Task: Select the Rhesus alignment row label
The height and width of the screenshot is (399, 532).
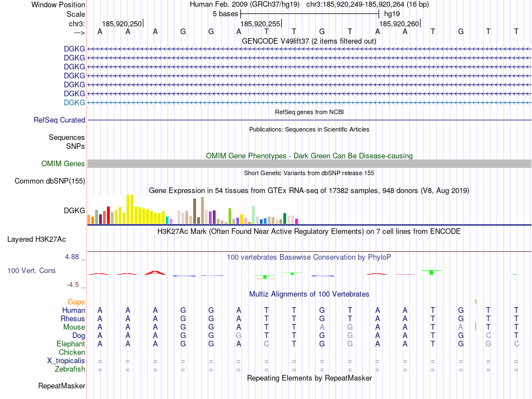Action: pos(73,318)
